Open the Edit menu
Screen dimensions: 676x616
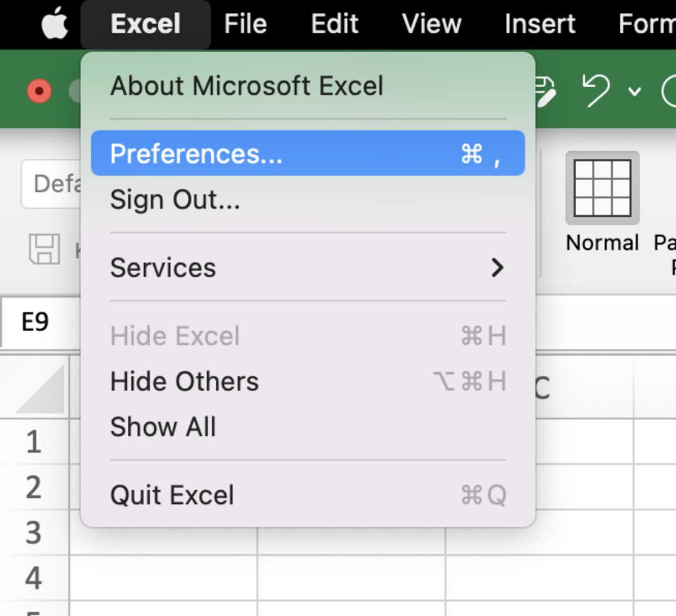(334, 24)
